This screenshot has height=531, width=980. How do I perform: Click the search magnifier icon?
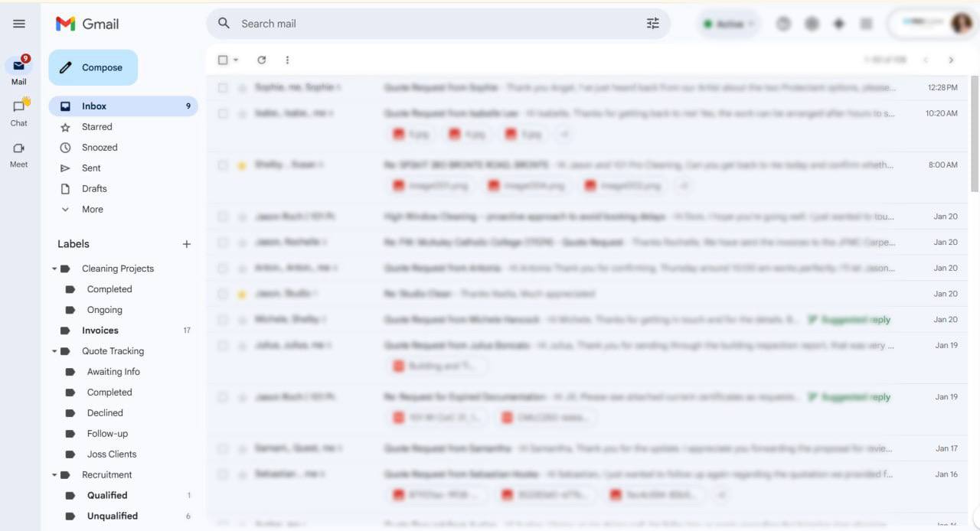point(224,24)
